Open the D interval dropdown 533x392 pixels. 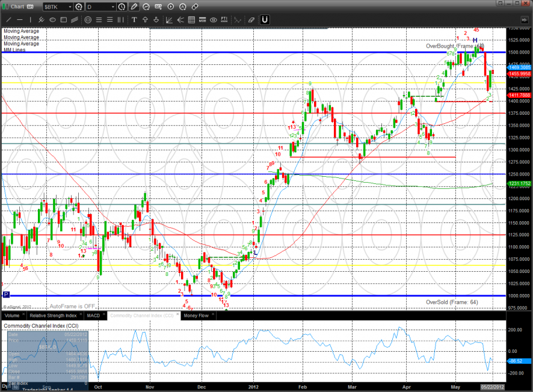click(x=112, y=7)
